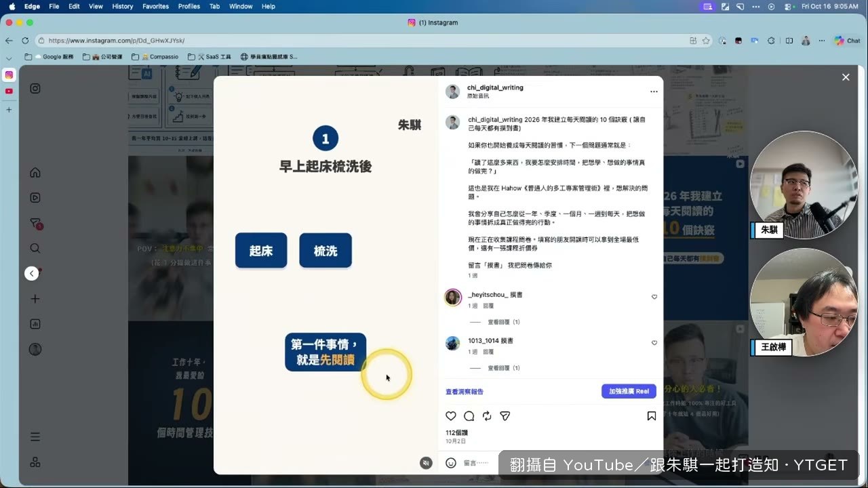
Task: Like the comment by _heyitschou_
Action: [654, 297]
